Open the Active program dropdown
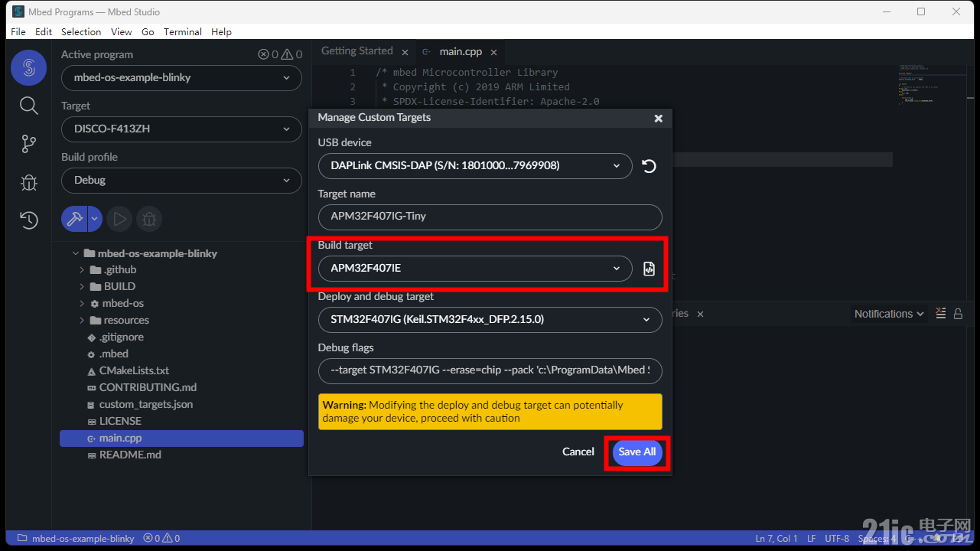Screen dimensions: 980x551 click(x=181, y=77)
